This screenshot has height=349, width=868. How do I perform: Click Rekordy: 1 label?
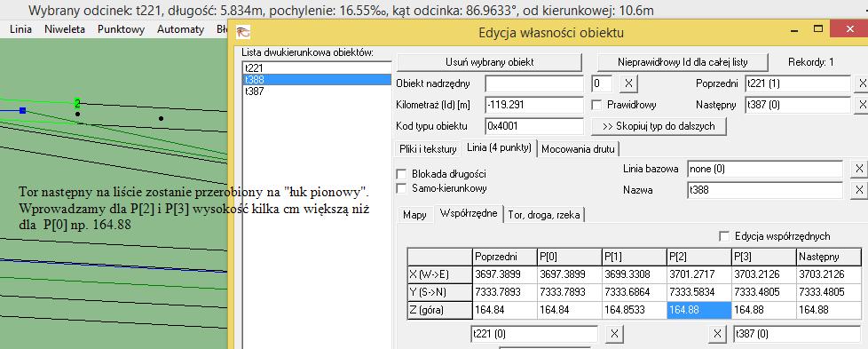pyautogui.click(x=811, y=62)
